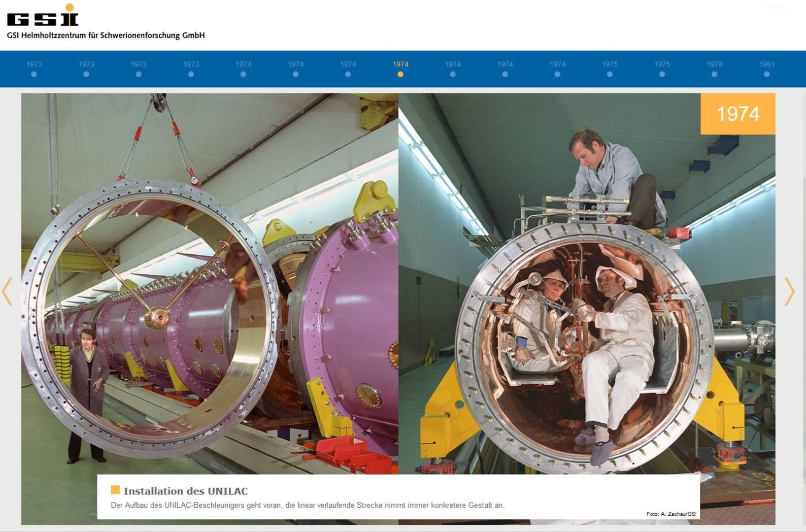Open the final 1974 marker before 1975
Viewport: 806px width, 532px height.
pyautogui.click(x=557, y=74)
